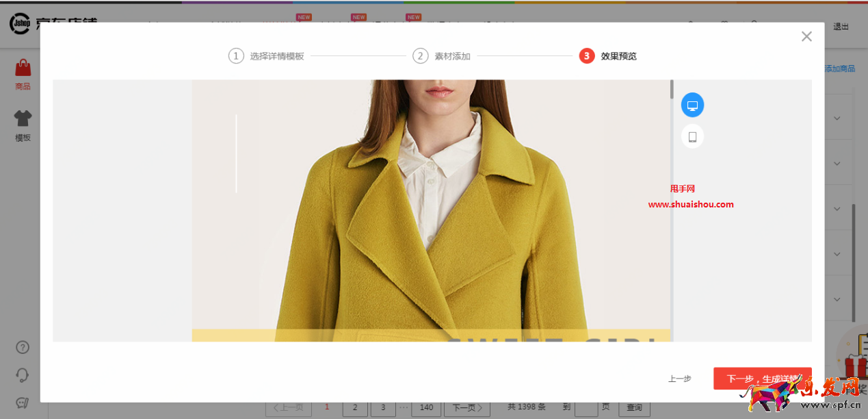Go to page 3 in pagination

(x=383, y=407)
